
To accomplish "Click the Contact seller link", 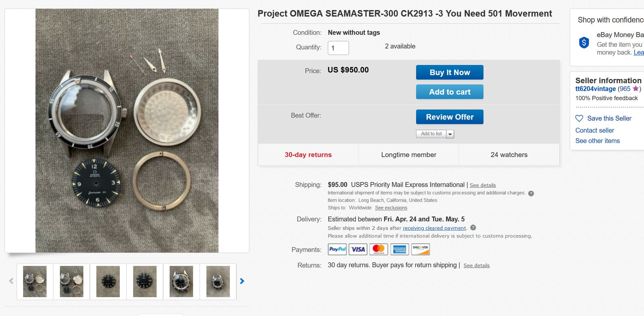I will 595,130.
